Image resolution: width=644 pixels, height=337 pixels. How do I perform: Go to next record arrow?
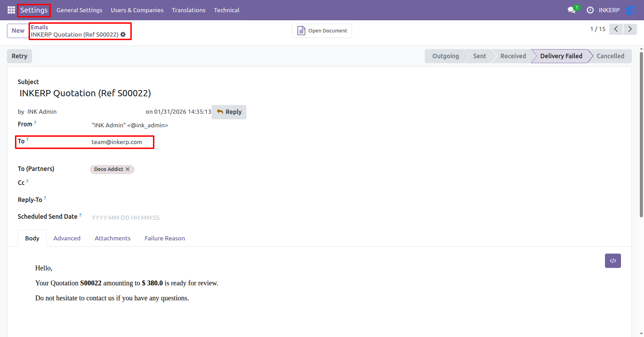pos(630,29)
